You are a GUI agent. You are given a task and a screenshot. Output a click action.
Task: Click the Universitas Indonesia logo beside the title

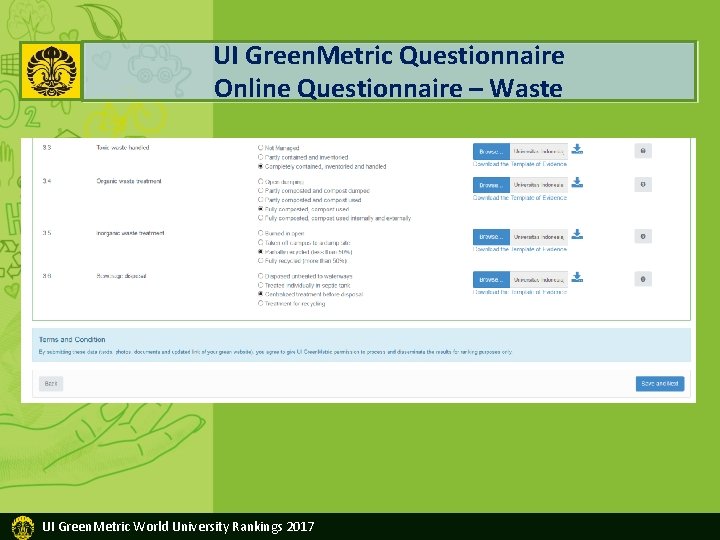[x=51, y=71]
